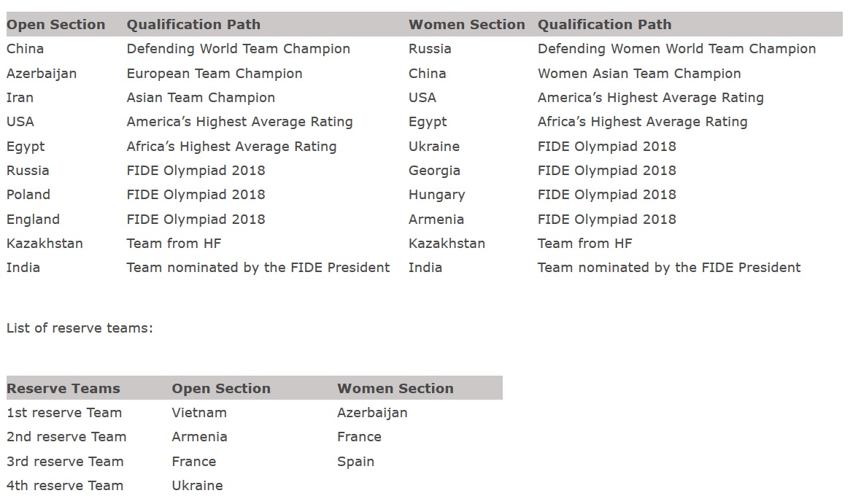Image resolution: width=853 pixels, height=504 pixels.
Task: Select the European Team Champion text
Action: [215, 74]
